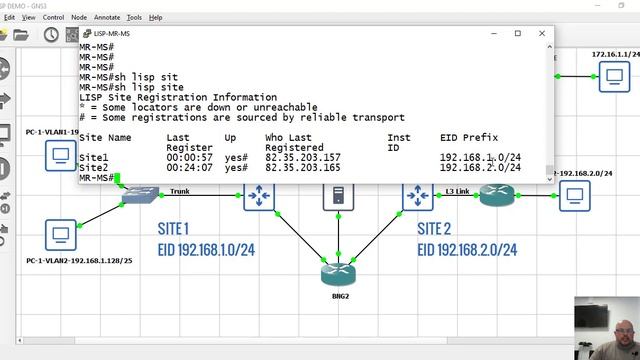Screen dimensions: 640x360
Task: Select the PC-1-VLAN2 computer node
Action: pyautogui.click(x=61, y=235)
